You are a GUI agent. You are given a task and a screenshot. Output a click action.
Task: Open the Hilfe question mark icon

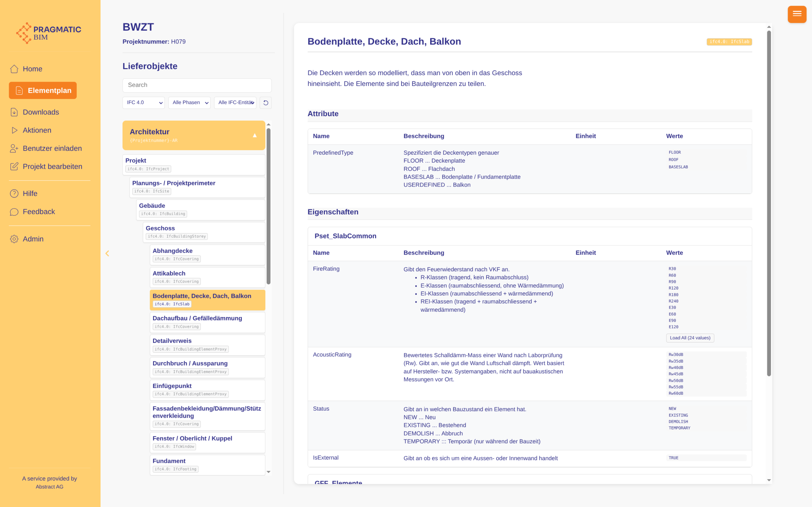[x=14, y=194]
